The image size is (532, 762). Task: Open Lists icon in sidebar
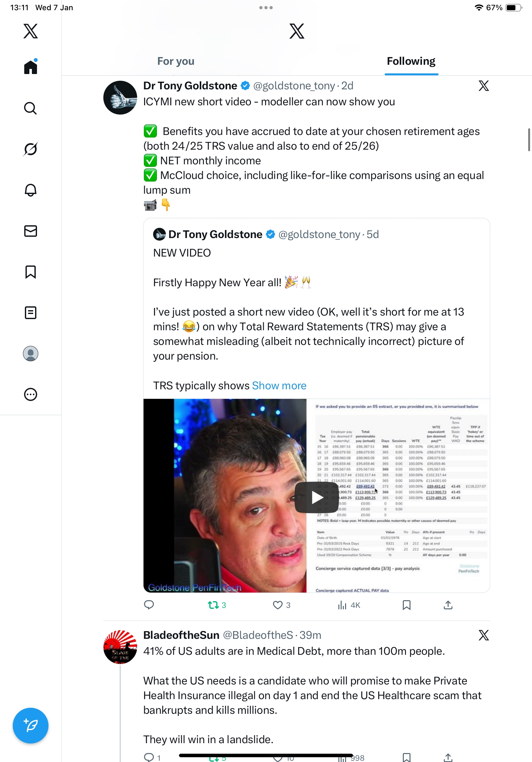coord(31,313)
